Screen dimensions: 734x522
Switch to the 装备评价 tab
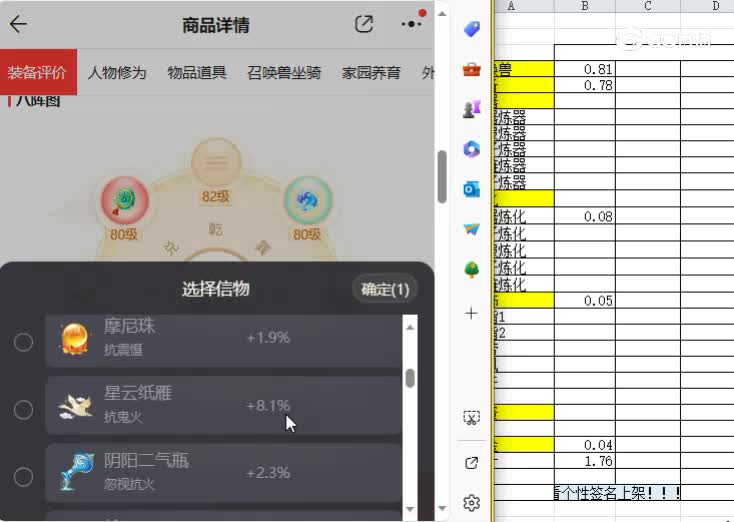click(37, 72)
